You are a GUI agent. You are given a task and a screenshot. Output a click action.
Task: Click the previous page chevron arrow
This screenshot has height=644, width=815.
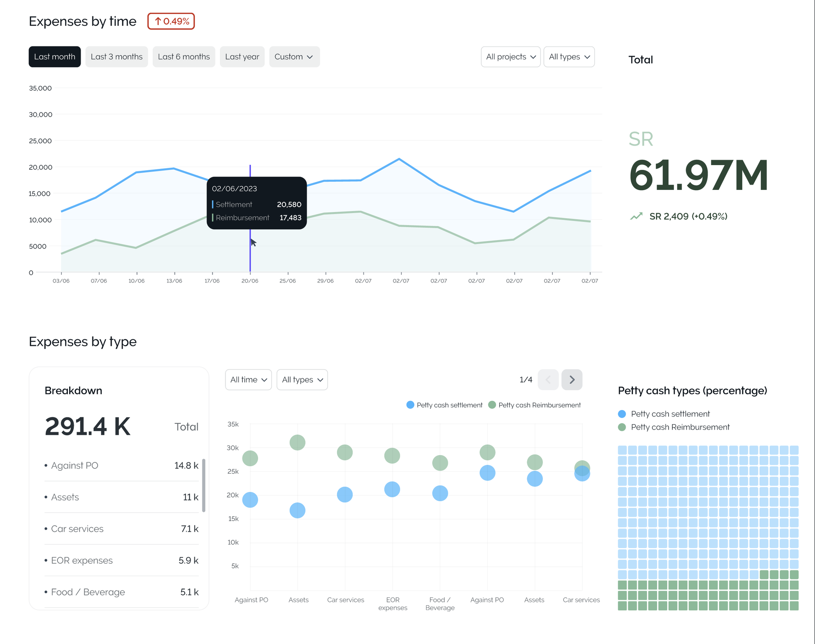point(548,380)
